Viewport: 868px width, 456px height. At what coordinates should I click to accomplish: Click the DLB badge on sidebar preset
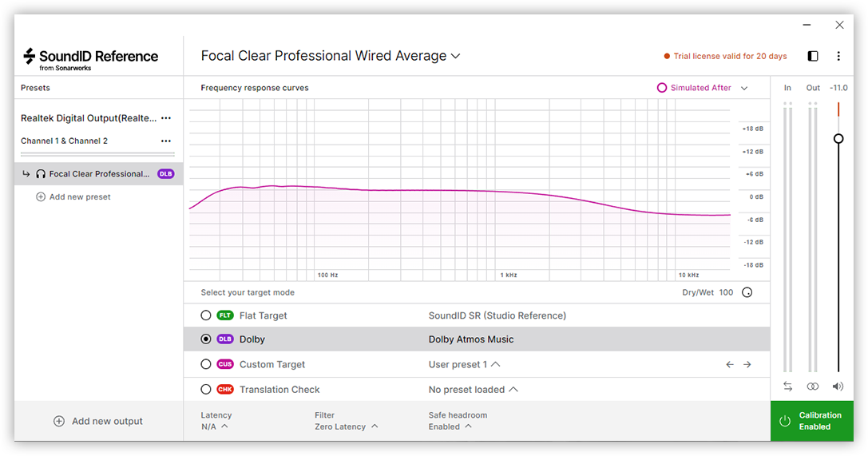165,174
